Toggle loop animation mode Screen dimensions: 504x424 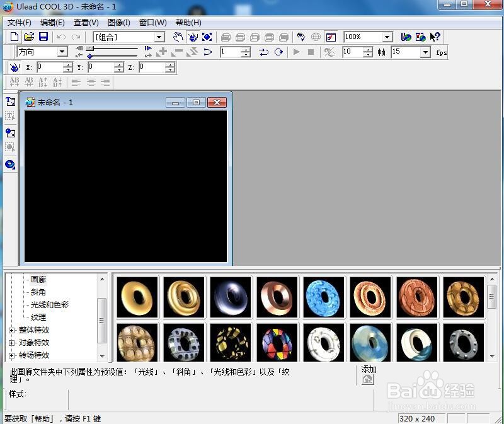278,52
